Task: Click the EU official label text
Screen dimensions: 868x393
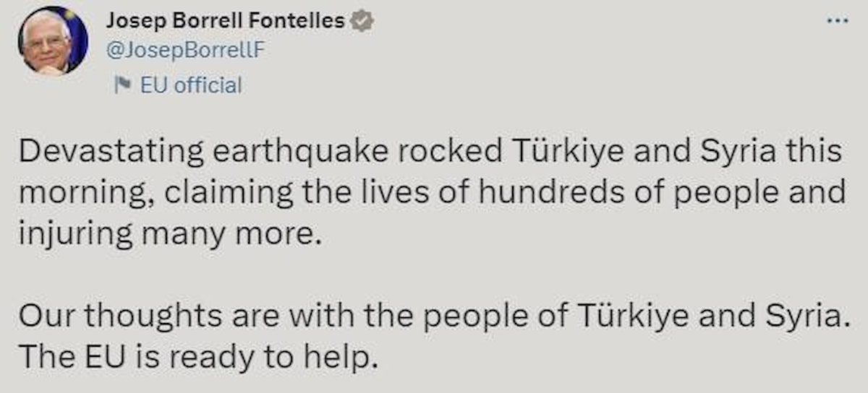Action: pos(191,85)
